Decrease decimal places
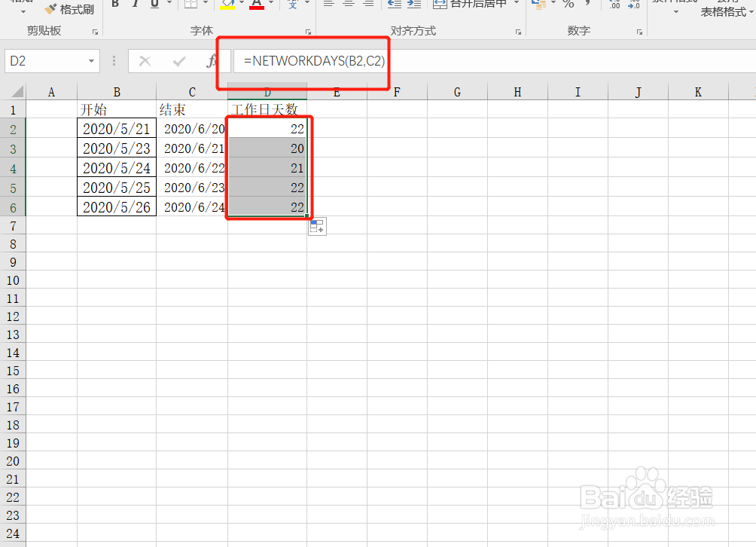This screenshot has width=756, height=547. point(634,5)
